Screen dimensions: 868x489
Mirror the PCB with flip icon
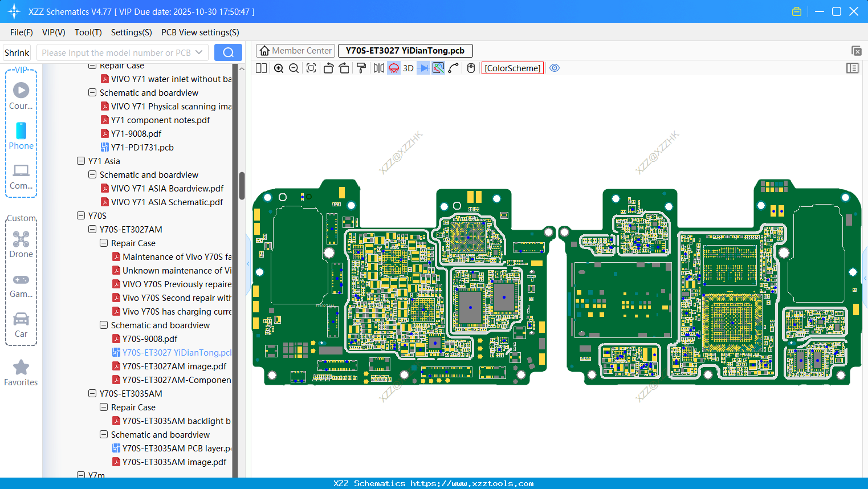378,68
